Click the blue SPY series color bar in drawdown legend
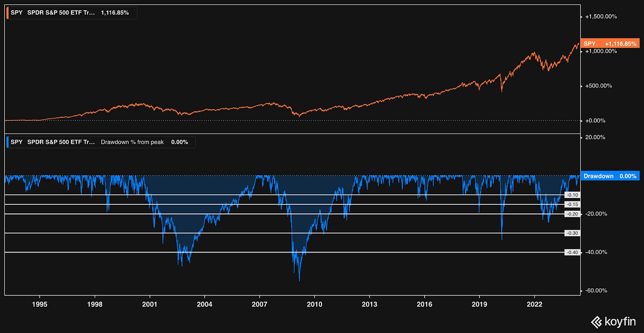644x333 pixels. tap(8, 142)
